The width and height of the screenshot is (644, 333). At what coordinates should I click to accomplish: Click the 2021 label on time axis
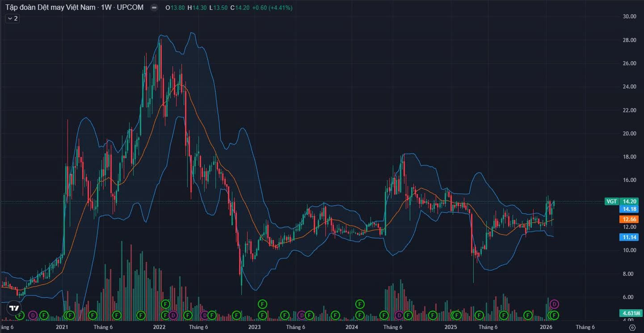(x=62, y=327)
